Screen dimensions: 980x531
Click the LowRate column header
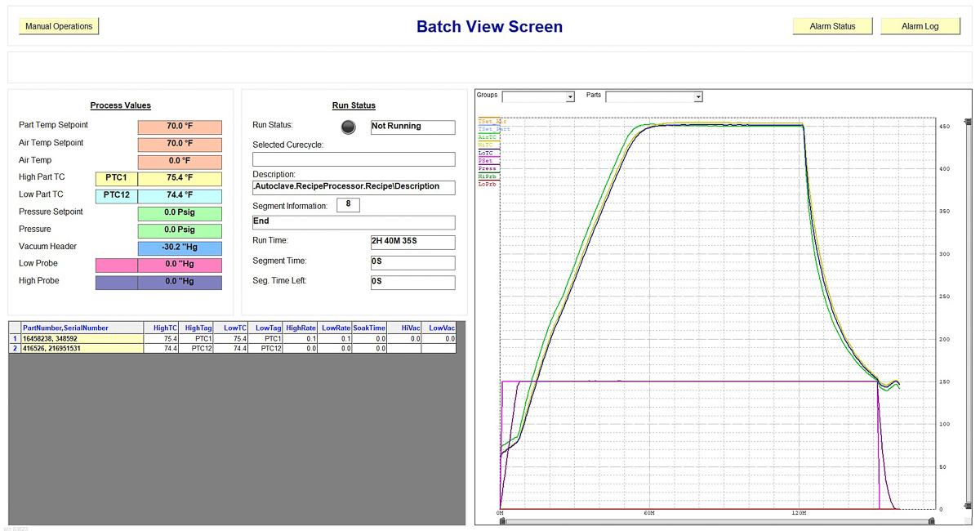click(335, 328)
